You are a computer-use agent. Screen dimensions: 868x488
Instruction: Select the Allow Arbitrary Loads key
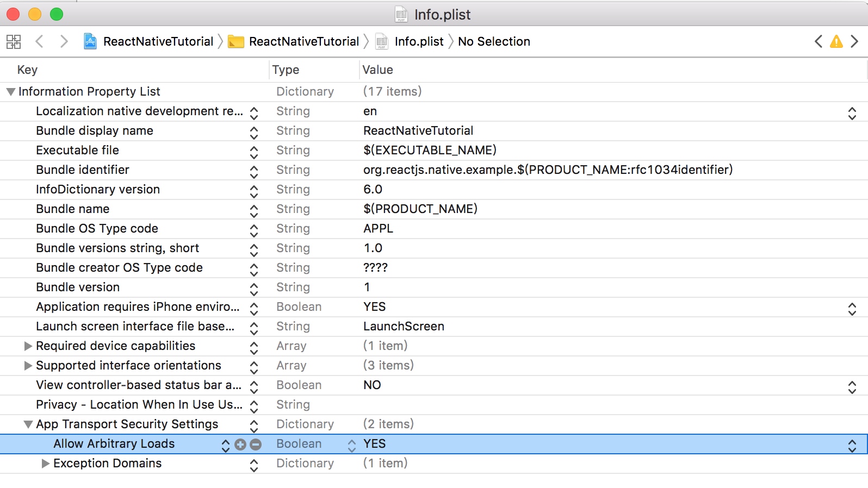pos(114,443)
